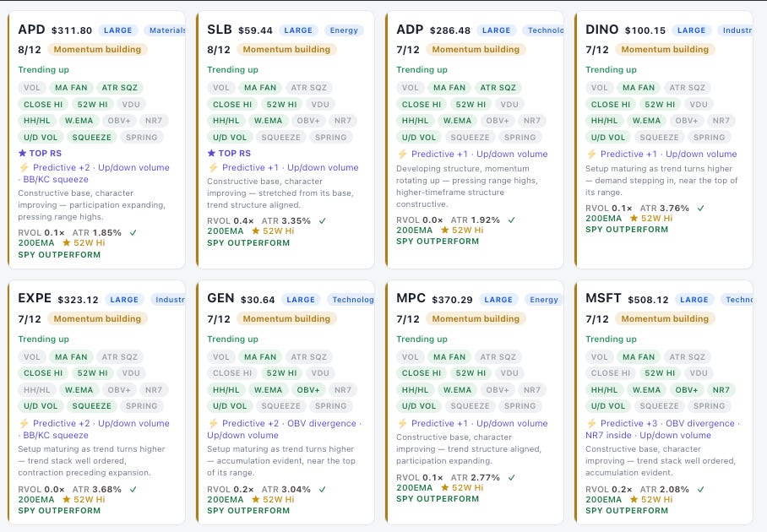Screen dimensions: 767x532
Task: Click 'OBV divergence' text on GEN card
Action: click(322, 423)
